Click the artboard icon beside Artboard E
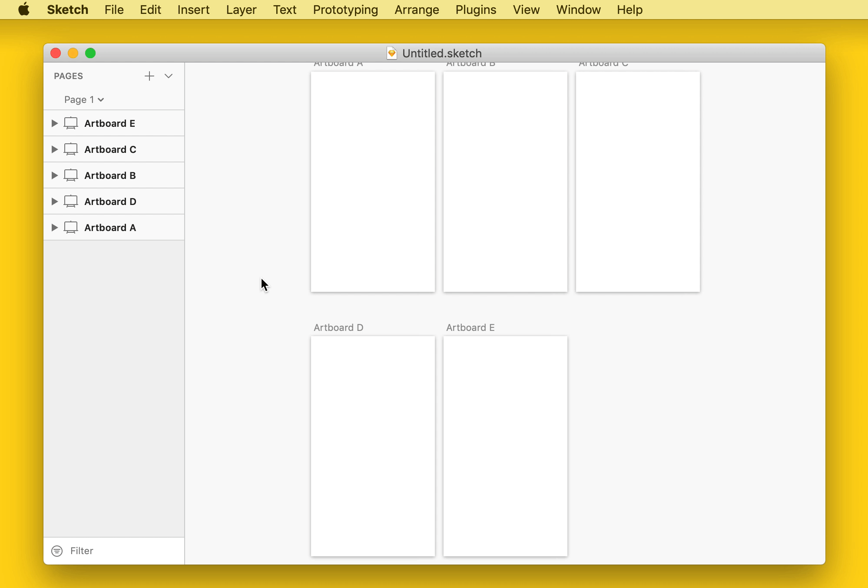 click(x=71, y=123)
